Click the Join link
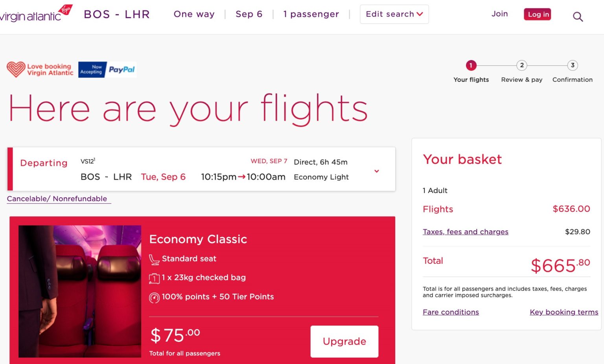This screenshot has height=364, width=604. click(x=499, y=13)
